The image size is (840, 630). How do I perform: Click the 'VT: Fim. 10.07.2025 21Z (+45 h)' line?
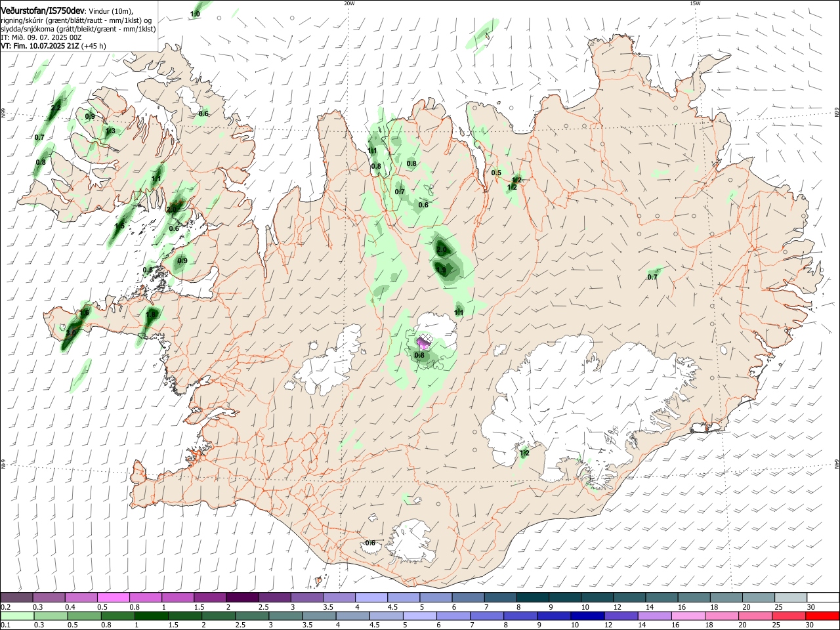(53, 46)
